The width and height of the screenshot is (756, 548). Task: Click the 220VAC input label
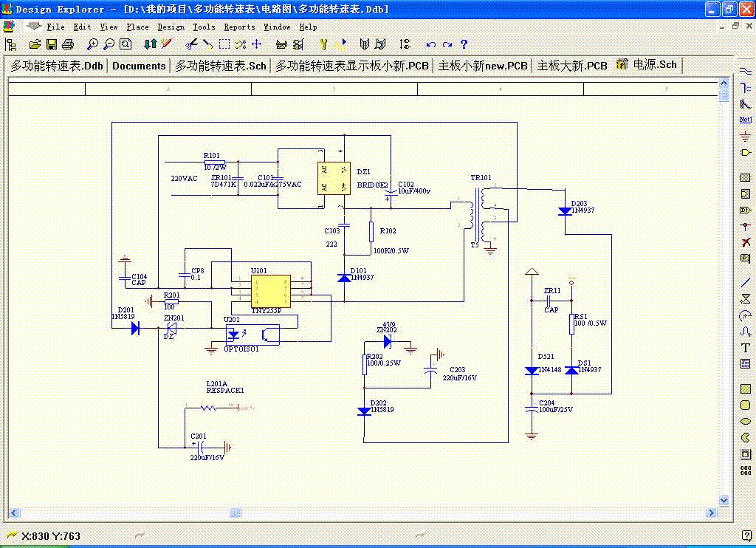click(x=184, y=179)
